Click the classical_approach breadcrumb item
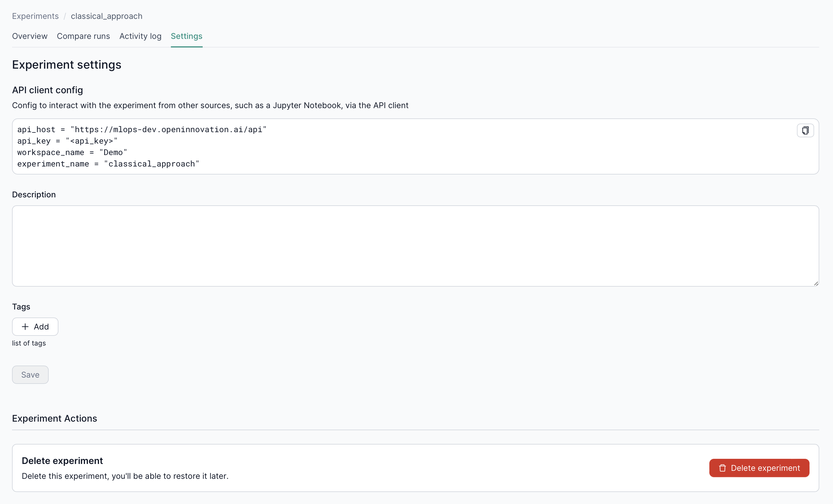This screenshot has height=504, width=833. coord(106,16)
